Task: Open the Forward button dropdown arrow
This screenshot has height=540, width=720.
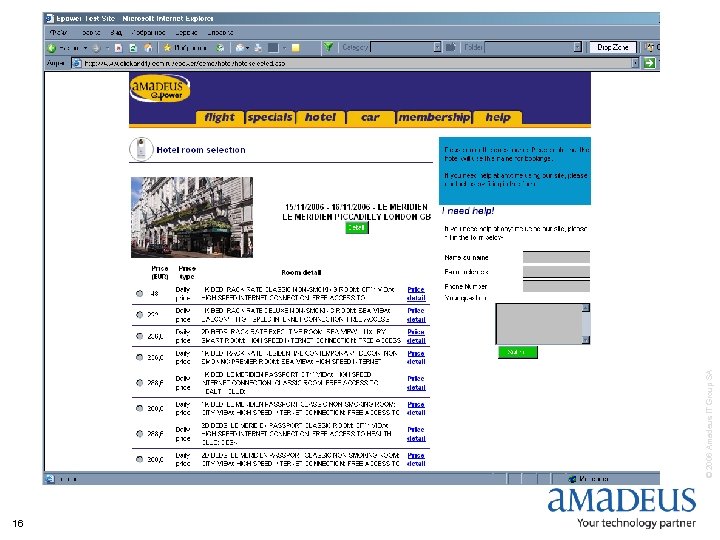Action: click(x=107, y=48)
